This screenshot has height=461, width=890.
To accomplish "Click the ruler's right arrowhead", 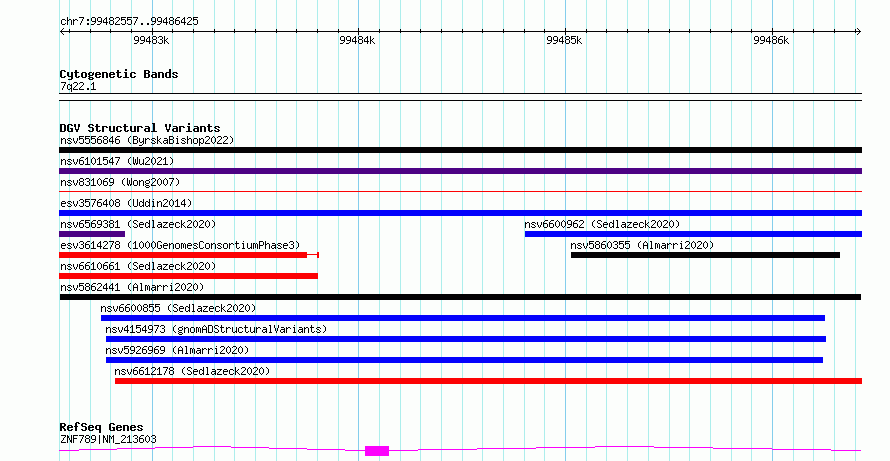I will [859, 32].
